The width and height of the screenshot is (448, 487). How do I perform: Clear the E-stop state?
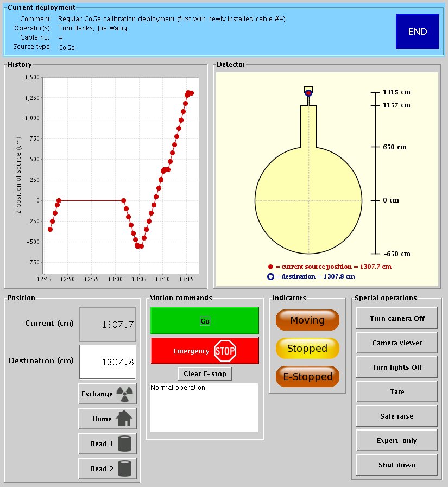[205, 374]
